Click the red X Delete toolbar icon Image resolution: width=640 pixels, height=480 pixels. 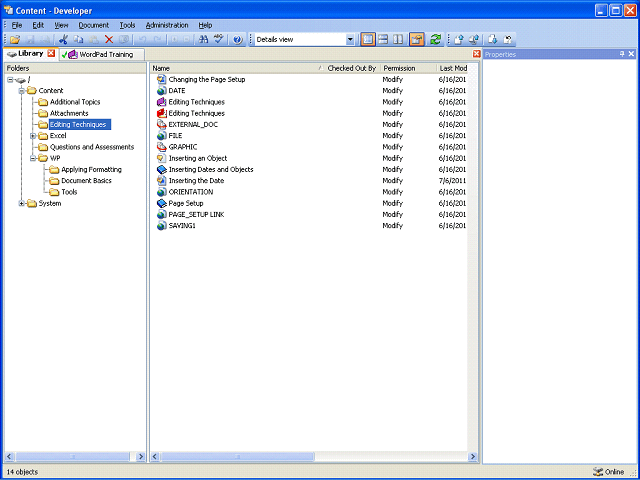click(109, 40)
